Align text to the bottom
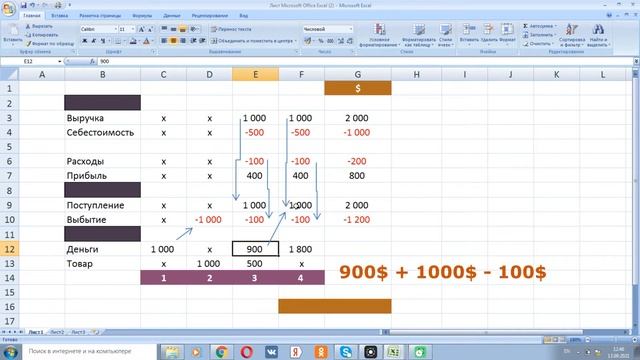 (183, 29)
